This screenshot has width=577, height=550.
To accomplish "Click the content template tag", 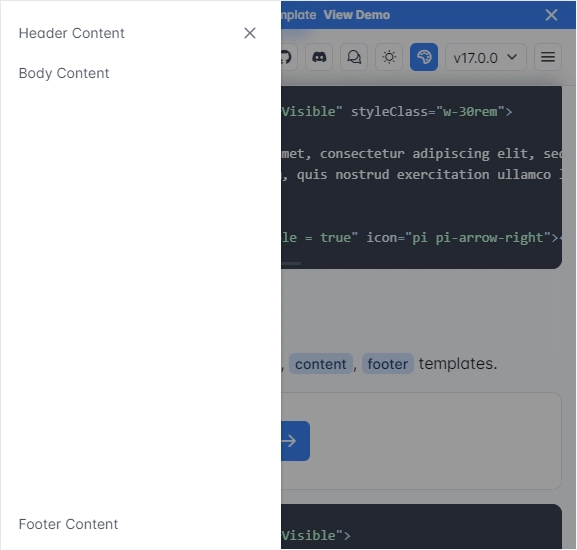I will (321, 364).
